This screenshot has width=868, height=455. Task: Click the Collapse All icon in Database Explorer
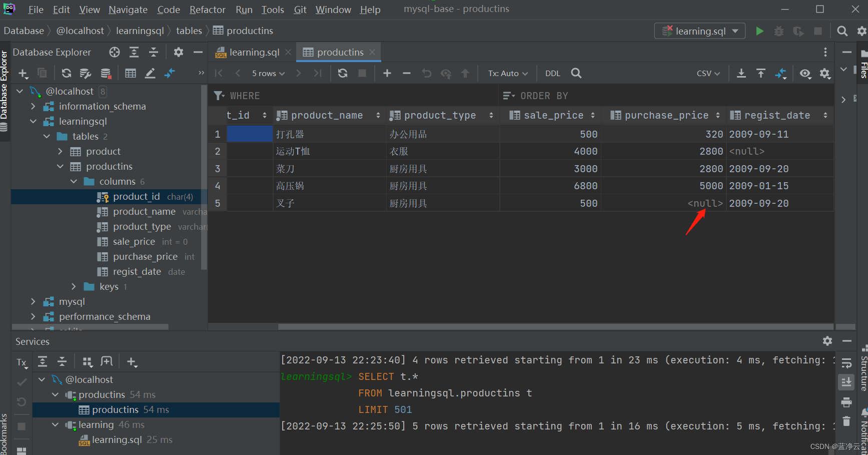tap(154, 52)
